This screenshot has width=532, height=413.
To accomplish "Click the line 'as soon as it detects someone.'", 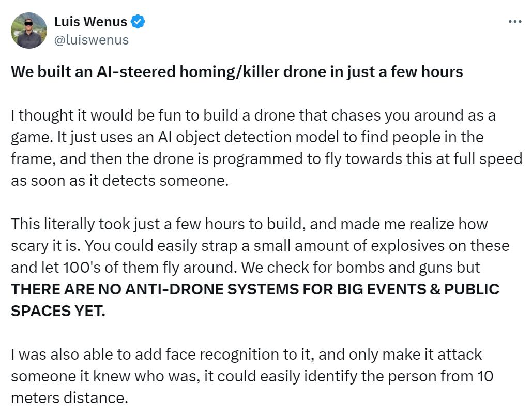I will [x=120, y=181].
